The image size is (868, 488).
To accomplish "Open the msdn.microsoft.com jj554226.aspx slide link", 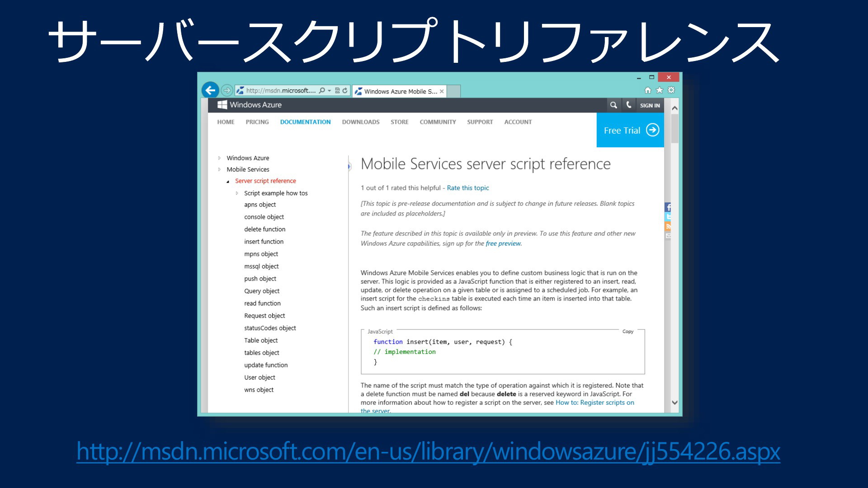I will (428, 451).
